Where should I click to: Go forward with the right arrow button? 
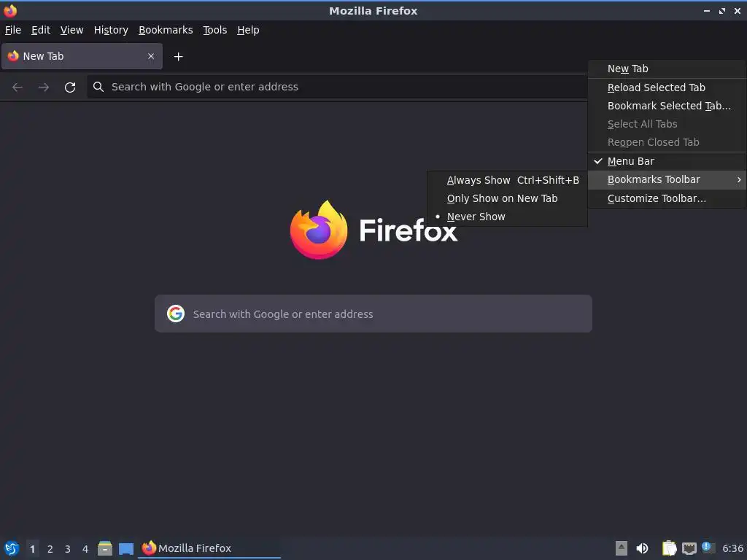point(43,87)
